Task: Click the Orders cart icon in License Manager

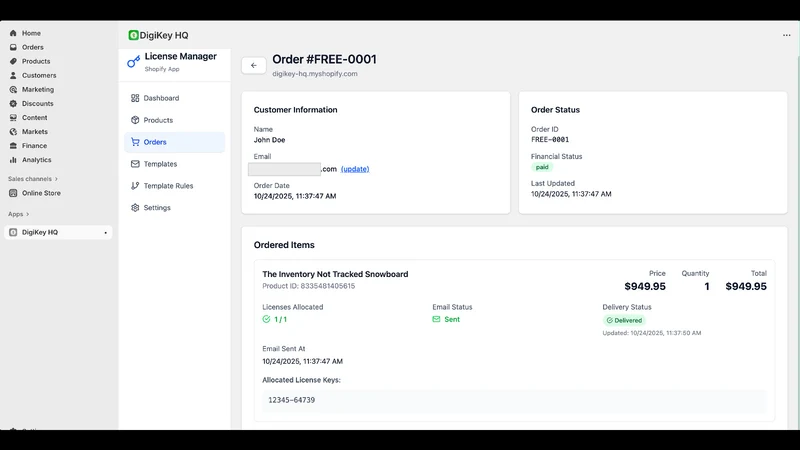Action: coord(135,142)
